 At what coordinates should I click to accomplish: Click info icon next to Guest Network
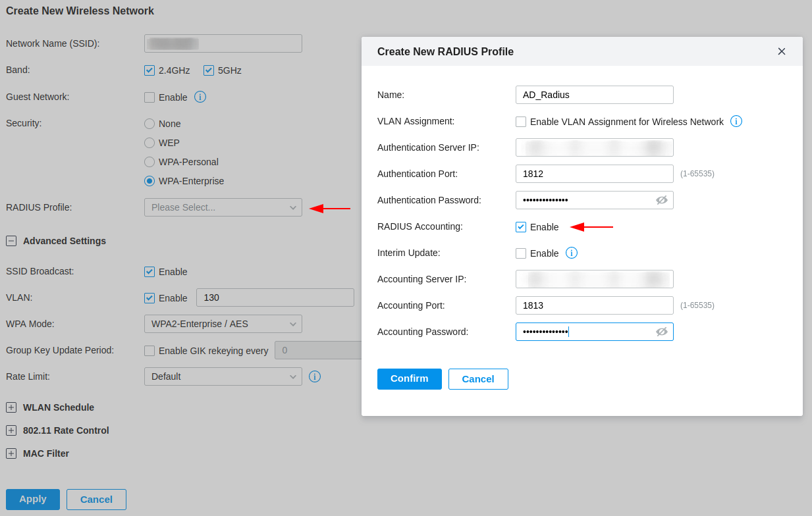200,97
